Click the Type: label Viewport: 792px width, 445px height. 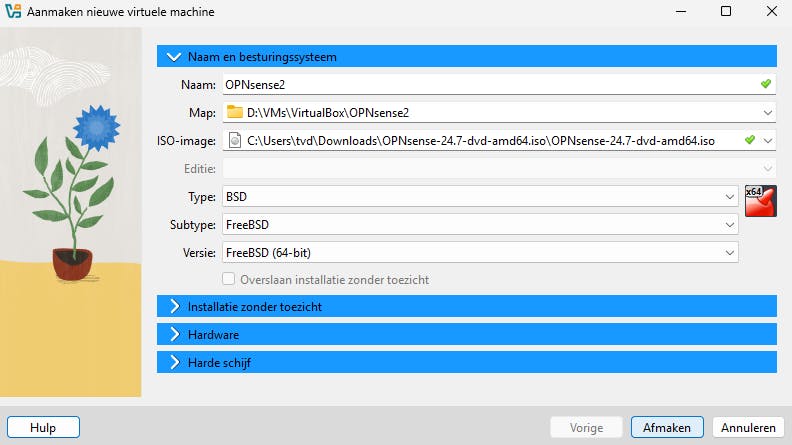pos(202,197)
